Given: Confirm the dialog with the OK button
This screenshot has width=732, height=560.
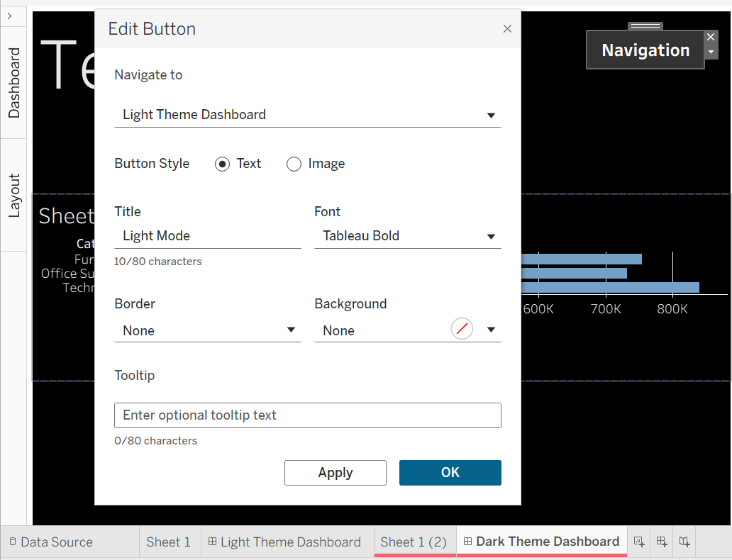Looking at the screenshot, I should [x=450, y=473].
